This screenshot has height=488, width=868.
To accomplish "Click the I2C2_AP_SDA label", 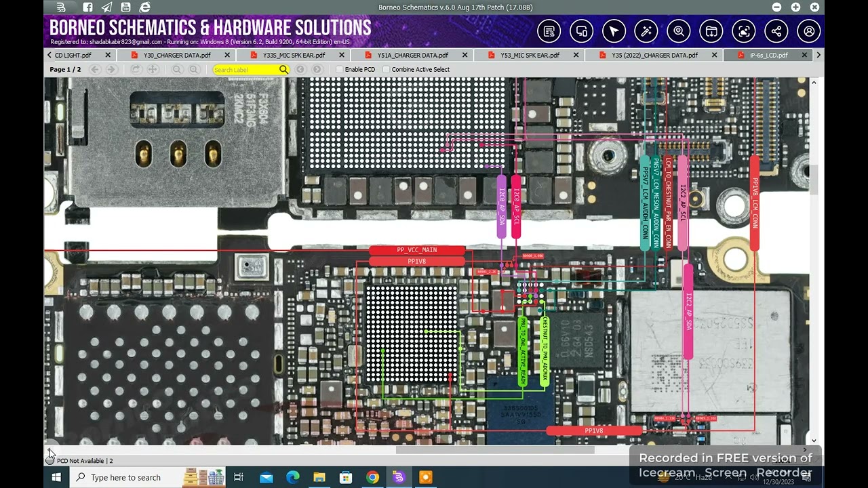I will coord(689,312).
